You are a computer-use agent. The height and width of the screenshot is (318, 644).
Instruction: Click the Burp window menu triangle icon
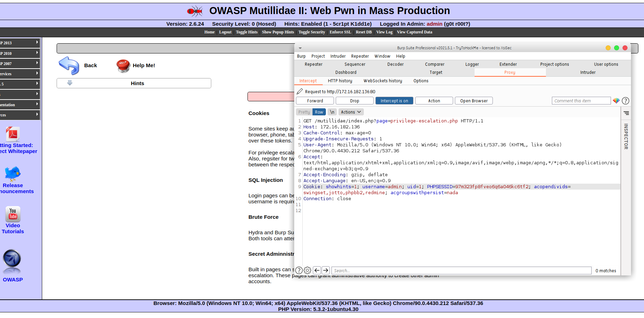(300, 48)
